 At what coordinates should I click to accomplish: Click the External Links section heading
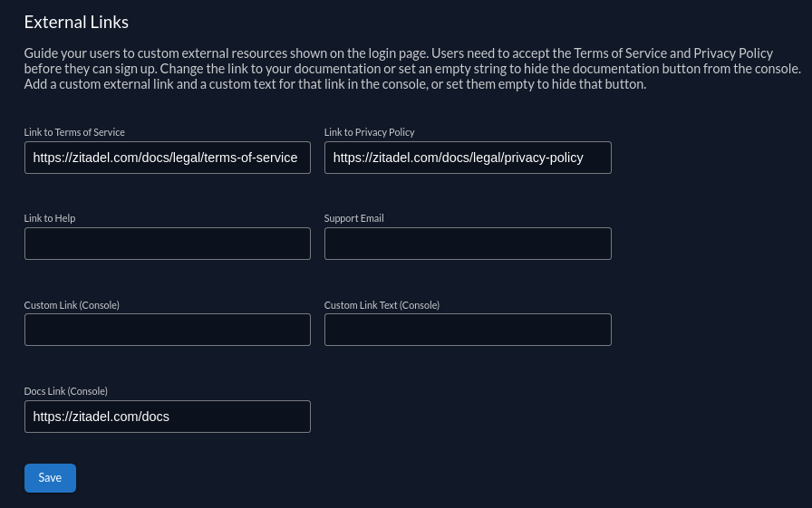76,22
